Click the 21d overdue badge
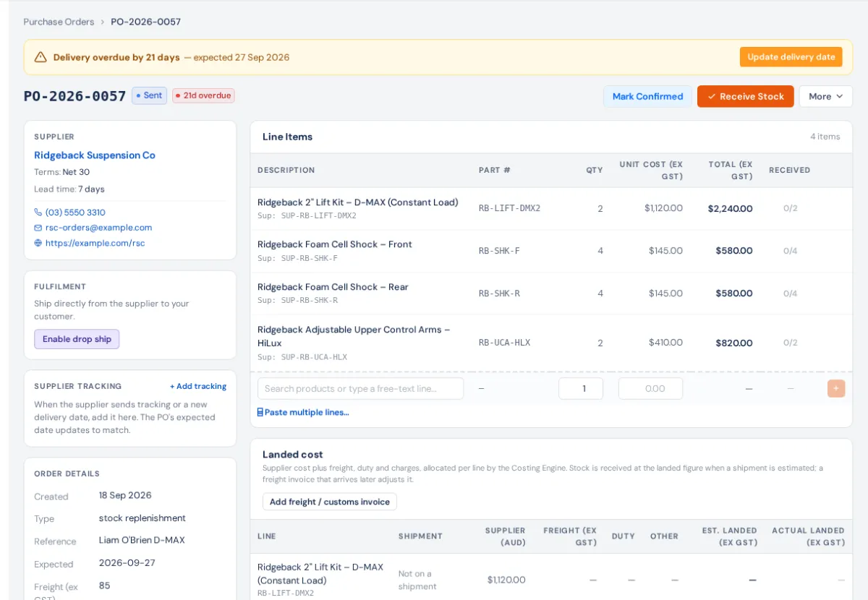This screenshot has width=868, height=600. coord(203,95)
